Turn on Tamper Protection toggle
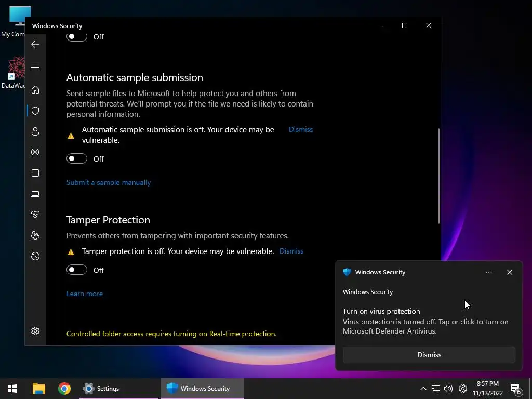Viewport: 532px width, 399px height. [x=77, y=270]
